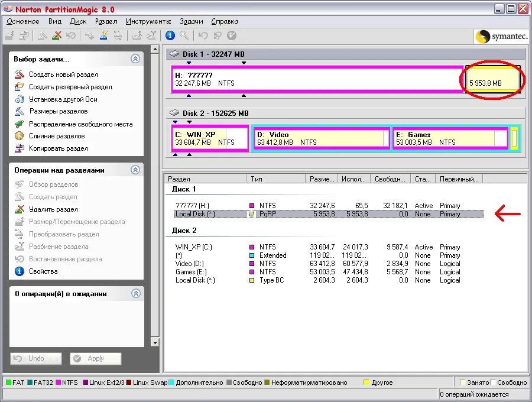Click the pink NTFS legend color swatch
The image size is (532, 402).
point(58,382)
